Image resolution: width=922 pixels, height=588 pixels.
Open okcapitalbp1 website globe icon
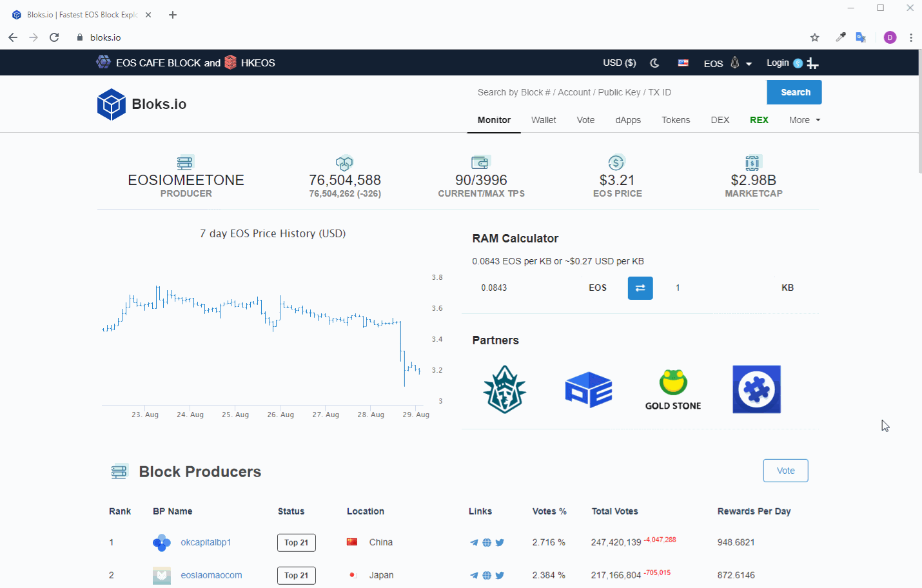pyautogui.click(x=487, y=543)
